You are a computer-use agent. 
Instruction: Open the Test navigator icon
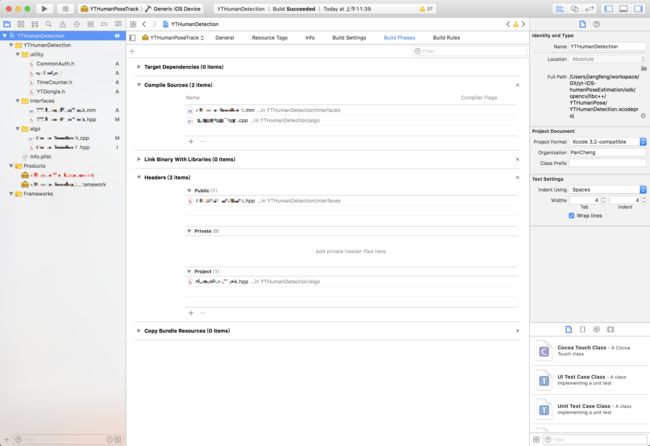click(x=76, y=24)
